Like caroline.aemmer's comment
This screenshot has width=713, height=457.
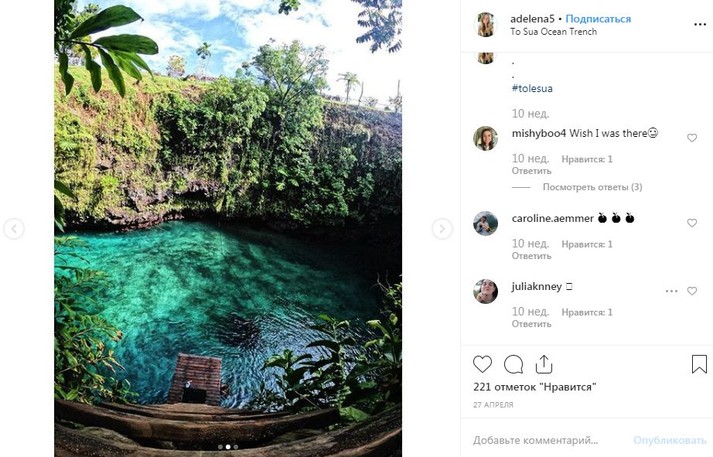click(x=692, y=223)
